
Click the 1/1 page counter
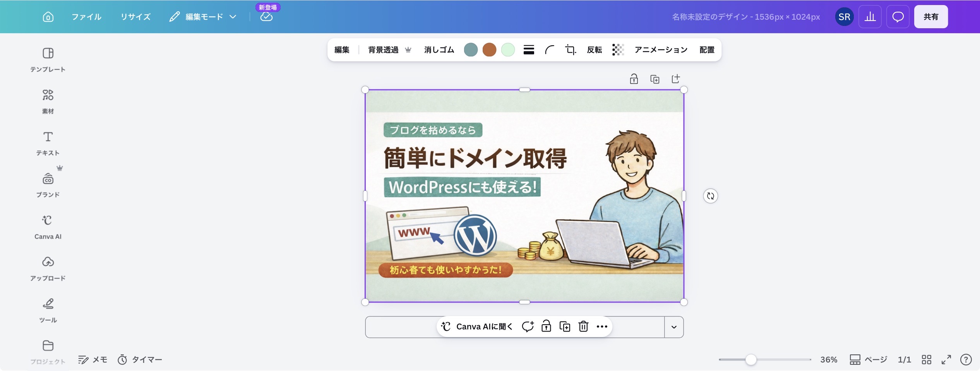point(905,359)
